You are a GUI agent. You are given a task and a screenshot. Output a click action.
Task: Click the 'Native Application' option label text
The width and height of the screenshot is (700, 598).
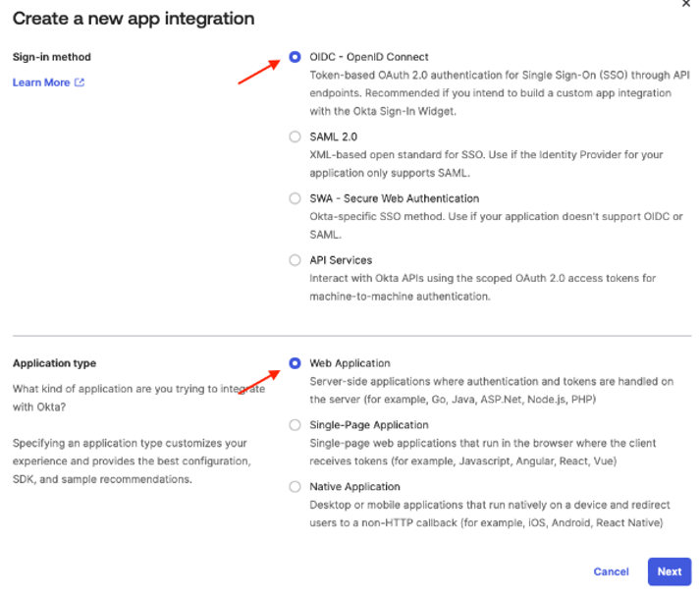(x=354, y=486)
